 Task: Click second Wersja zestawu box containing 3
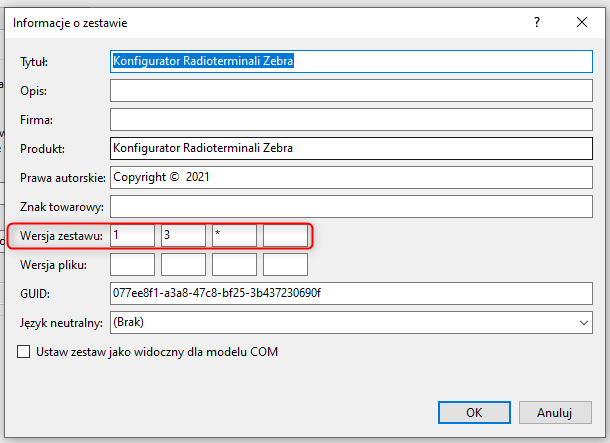tap(183, 236)
